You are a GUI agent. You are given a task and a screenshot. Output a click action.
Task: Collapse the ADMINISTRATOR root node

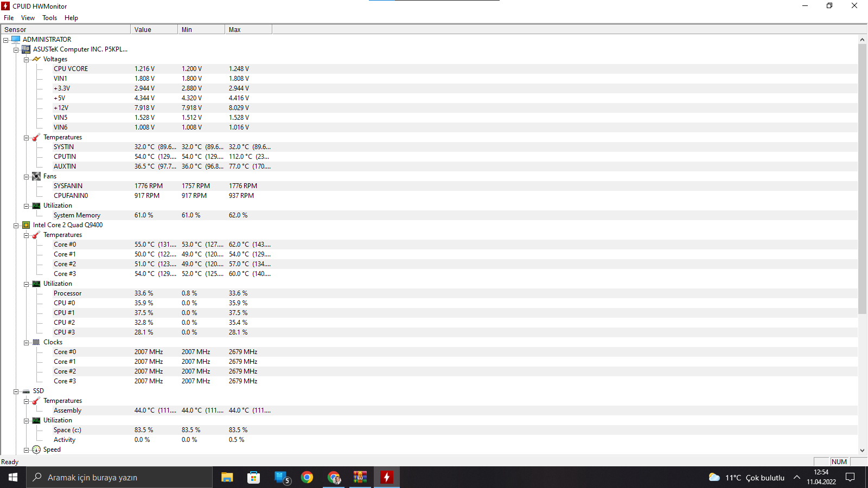(5, 40)
